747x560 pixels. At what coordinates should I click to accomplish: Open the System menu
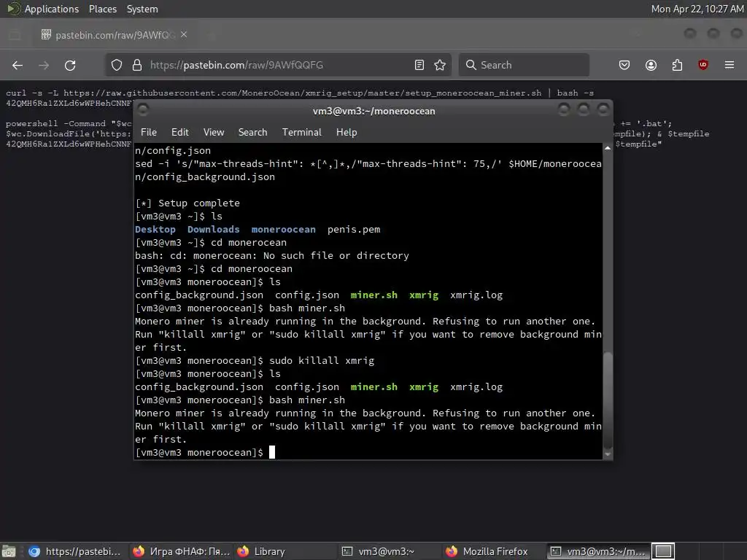(x=142, y=9)
